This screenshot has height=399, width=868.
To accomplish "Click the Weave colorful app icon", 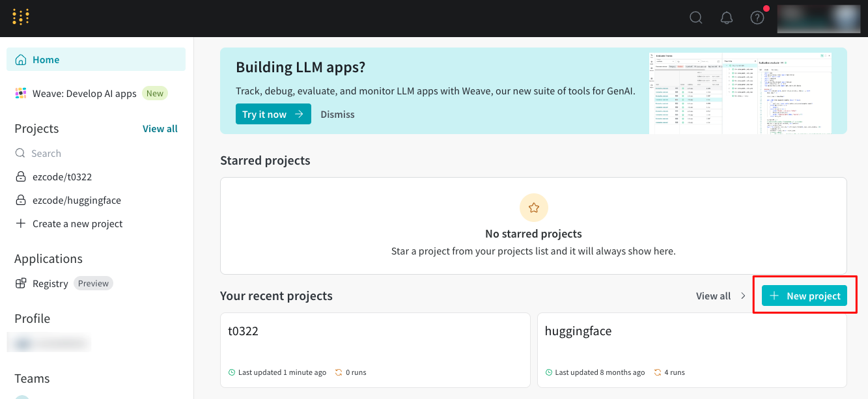I will coord(21,93).
